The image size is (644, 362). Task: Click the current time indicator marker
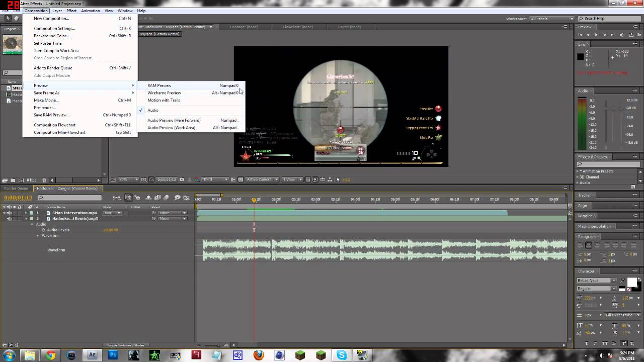(x=254, y=200)
